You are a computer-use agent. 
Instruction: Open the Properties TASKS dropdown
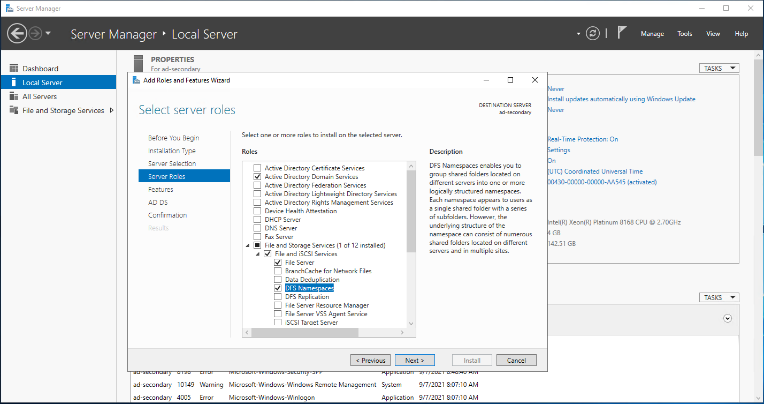tap(719, 68)
